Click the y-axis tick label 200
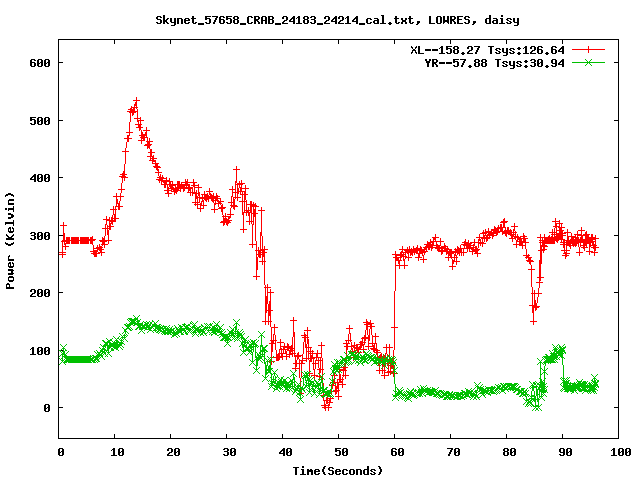The height and width of the screenshot is (480, 640). pyautogui.click(x=40, y=293)
